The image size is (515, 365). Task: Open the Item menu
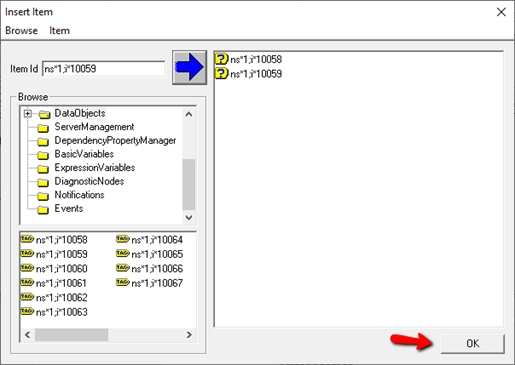point(59,31)
